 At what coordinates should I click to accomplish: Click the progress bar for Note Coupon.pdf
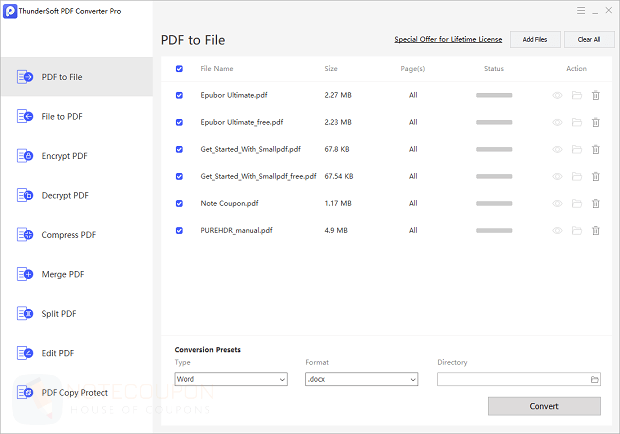[x=494, y=203]
